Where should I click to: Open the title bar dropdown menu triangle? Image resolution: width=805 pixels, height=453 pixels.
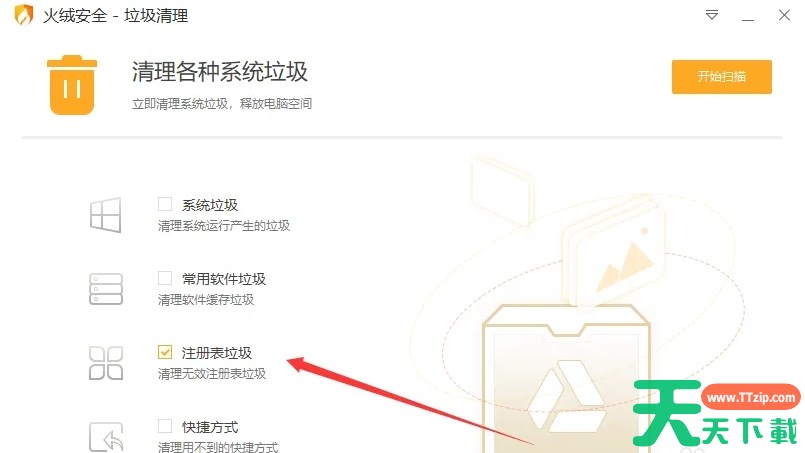tap(712, 15)
